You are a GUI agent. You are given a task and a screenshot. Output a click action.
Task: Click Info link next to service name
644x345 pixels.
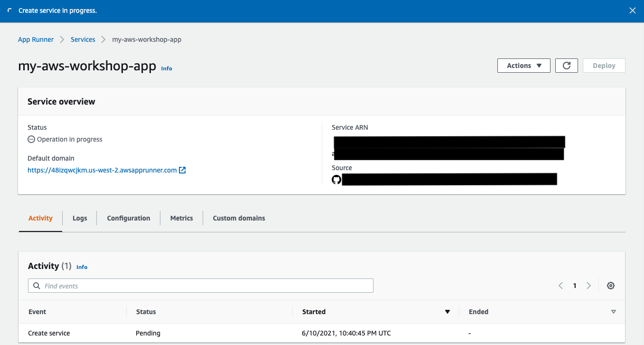point(167,68)
